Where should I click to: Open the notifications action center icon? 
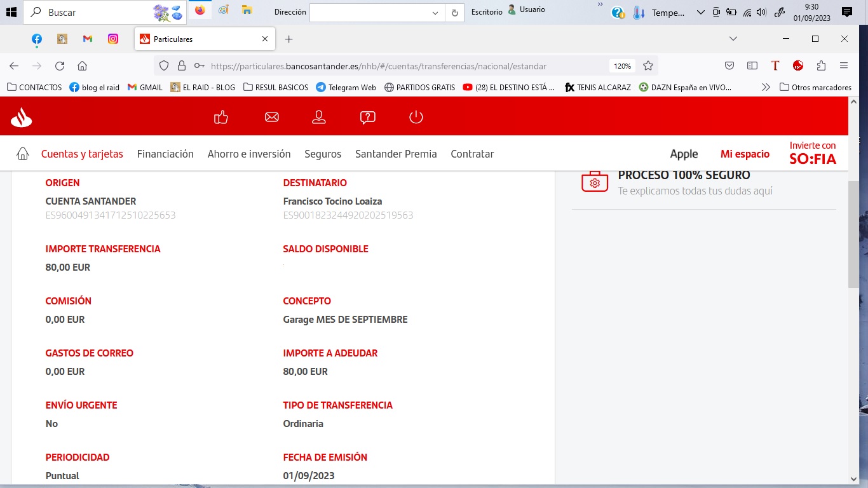coord(846,11)
